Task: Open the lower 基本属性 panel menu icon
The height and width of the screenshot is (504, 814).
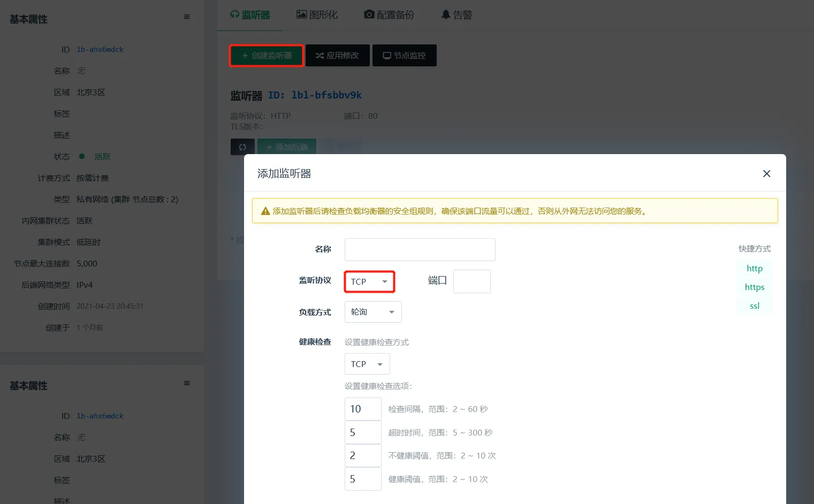Action: tap(187, 383)
